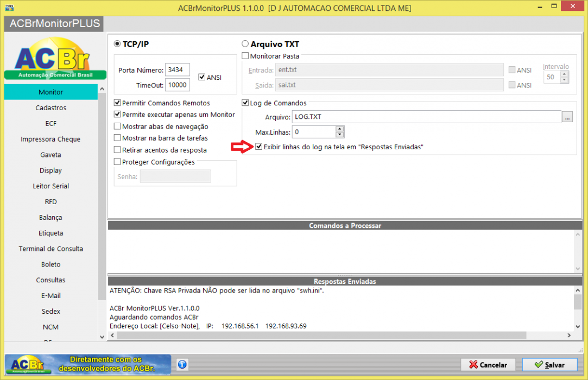588x380 pixels.
Task: Click the Cancelar button
Action: click(488, 365)
